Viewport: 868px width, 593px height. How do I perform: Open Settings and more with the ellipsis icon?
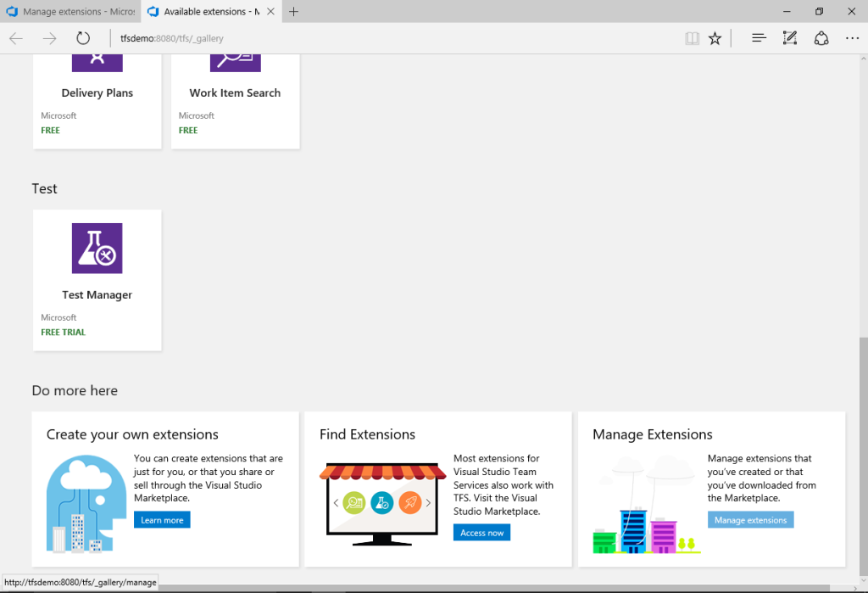(x=852, y=37)
